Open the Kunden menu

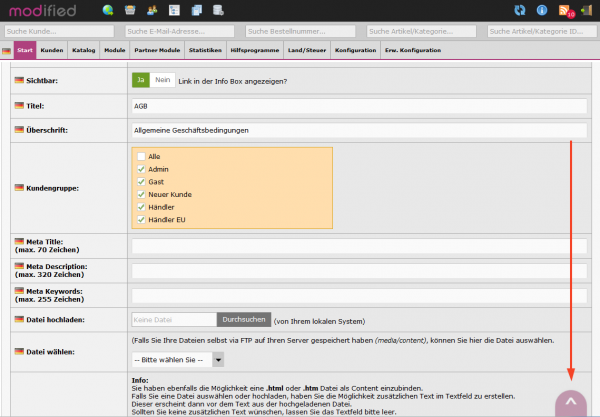tap(52, 50)
